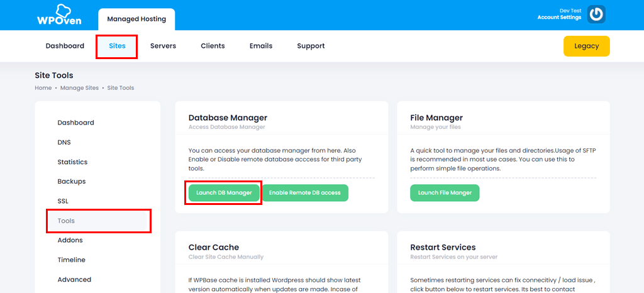Open the Support menu

coord(311,46)
